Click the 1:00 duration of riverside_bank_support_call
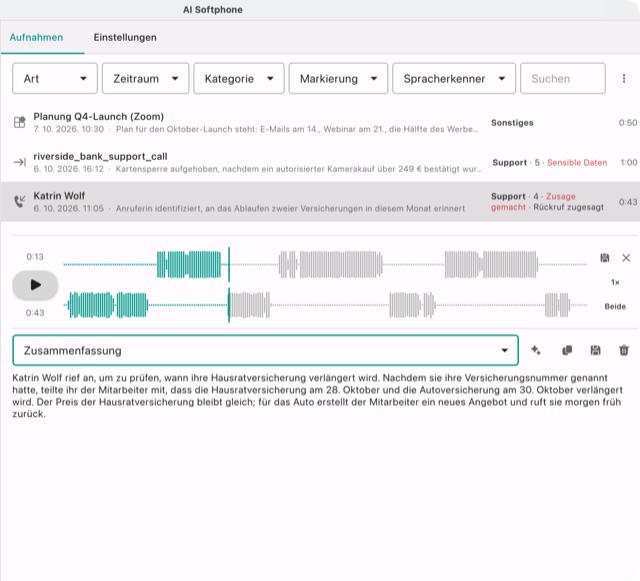Screen dimensions: 640x581 click(629, 163)
